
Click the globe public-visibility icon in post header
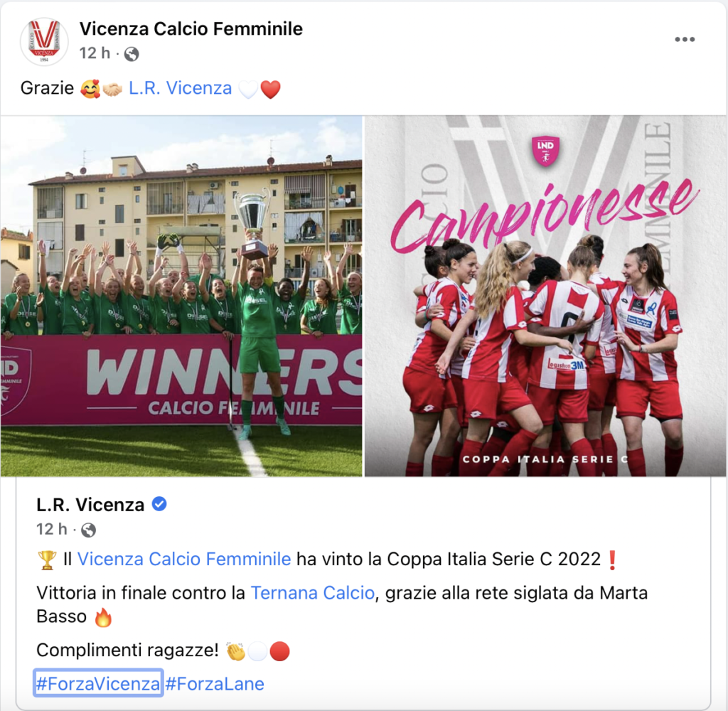click(x=132, y=54)
